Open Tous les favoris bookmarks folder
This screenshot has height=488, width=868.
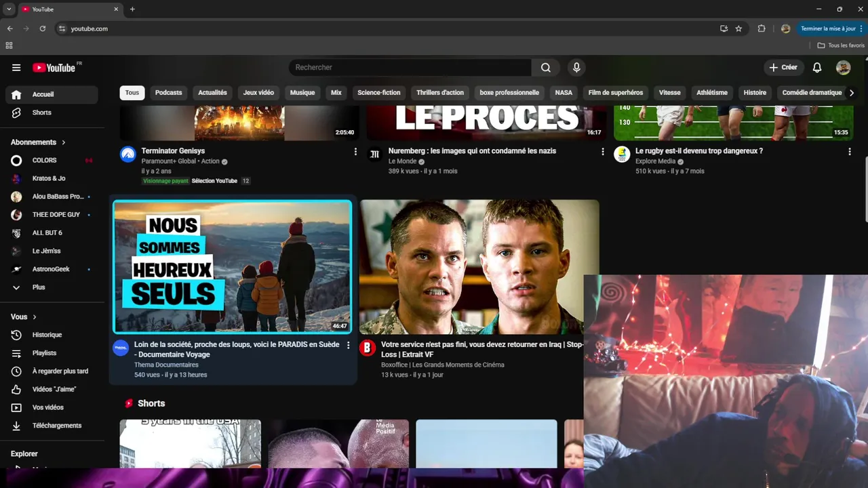(x=841, y=45)
